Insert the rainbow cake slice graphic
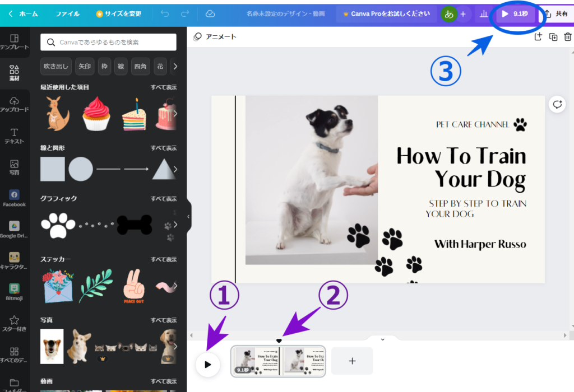Viewport: 574px width, 392px height. tap(134, 114)
